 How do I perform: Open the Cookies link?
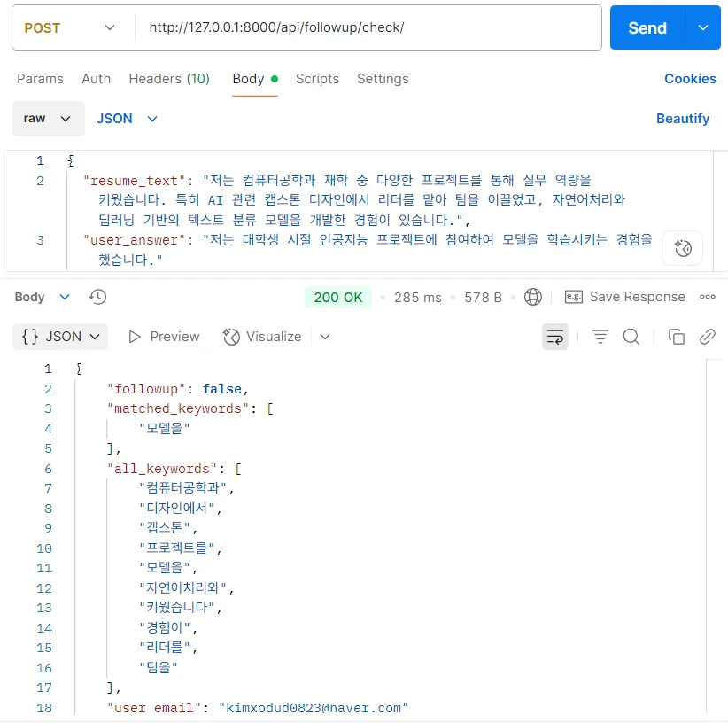(x=690, y=79)
